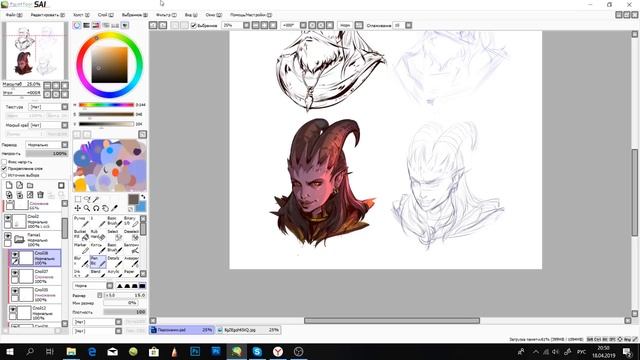Hide layer Слой38 with eye icon
This screenshot has width=640, height=360.
(x=15, y=255)
